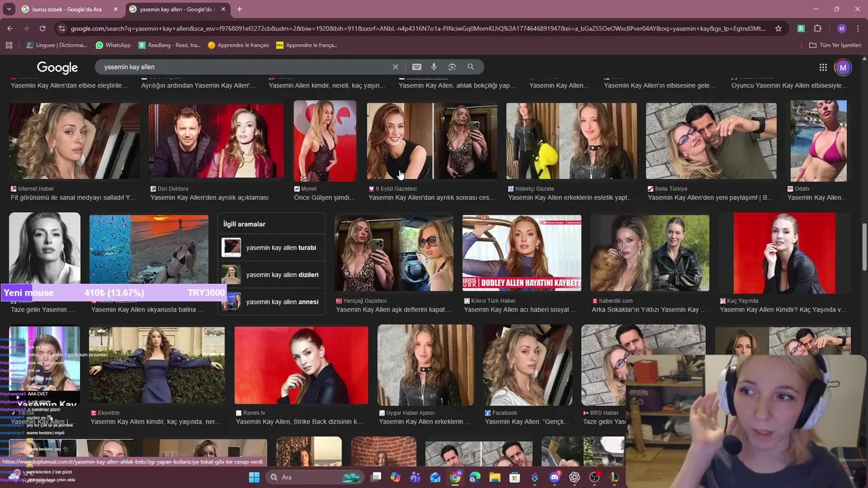Open the Bella Türkiye image thumbnail
Screen dimensions: 868x488
711,141
